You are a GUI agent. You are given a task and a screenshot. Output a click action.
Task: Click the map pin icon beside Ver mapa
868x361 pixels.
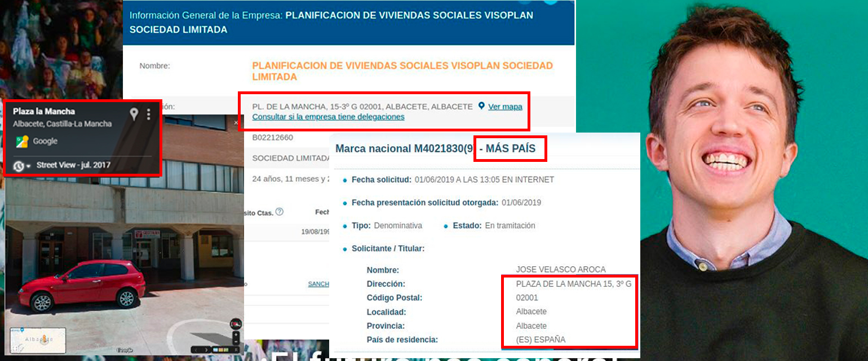point(481,106)
